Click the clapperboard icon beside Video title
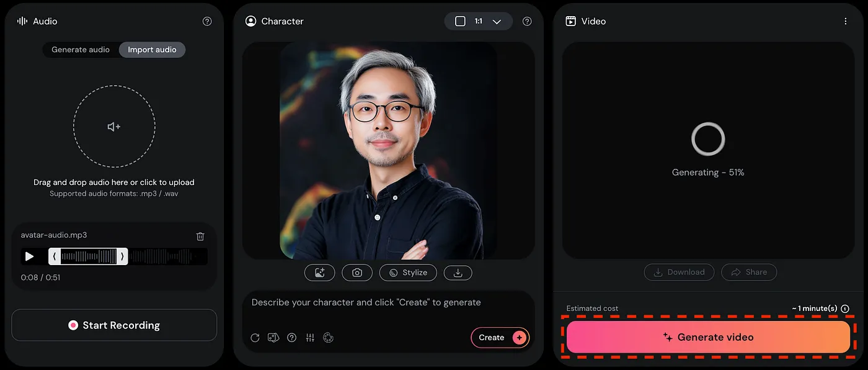The image size is (868, 370). pos(571,21)
